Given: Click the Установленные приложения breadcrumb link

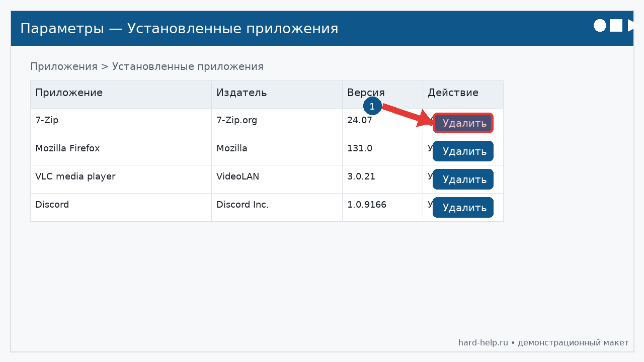Looking at the screenshot, I should (x=188, y=66).
